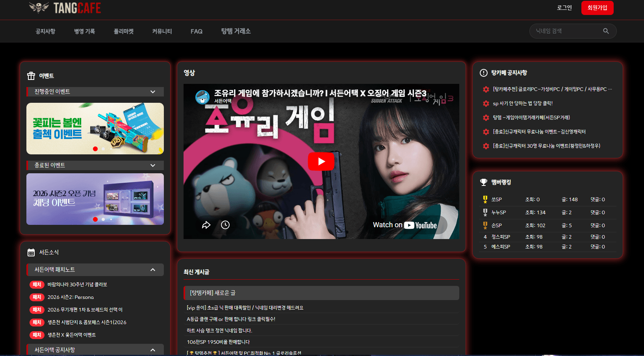The width and height of the screenshot is (644, 356).
Task: Collapse the 서든어택 패치노트 section
Action: click(153, 270)
